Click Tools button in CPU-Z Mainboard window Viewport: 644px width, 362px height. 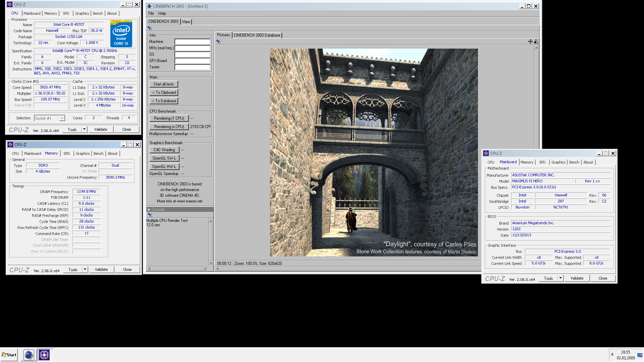point(548,278)
